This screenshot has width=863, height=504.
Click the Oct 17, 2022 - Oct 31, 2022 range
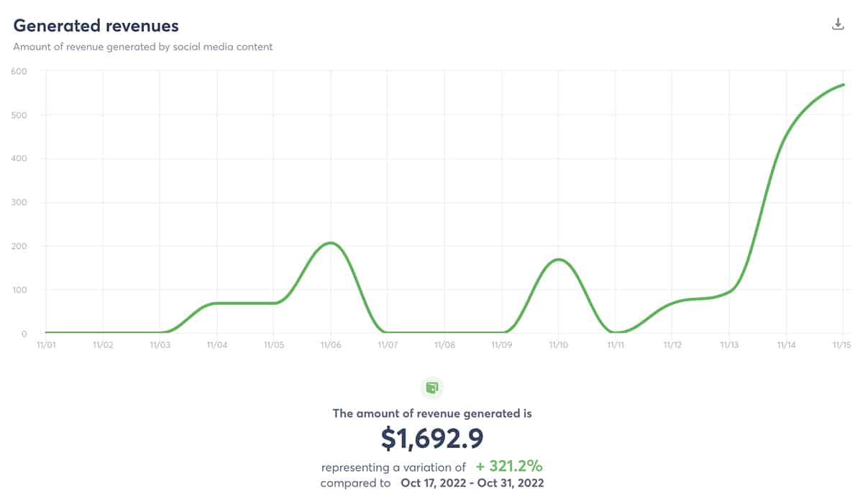coord(472,483)
